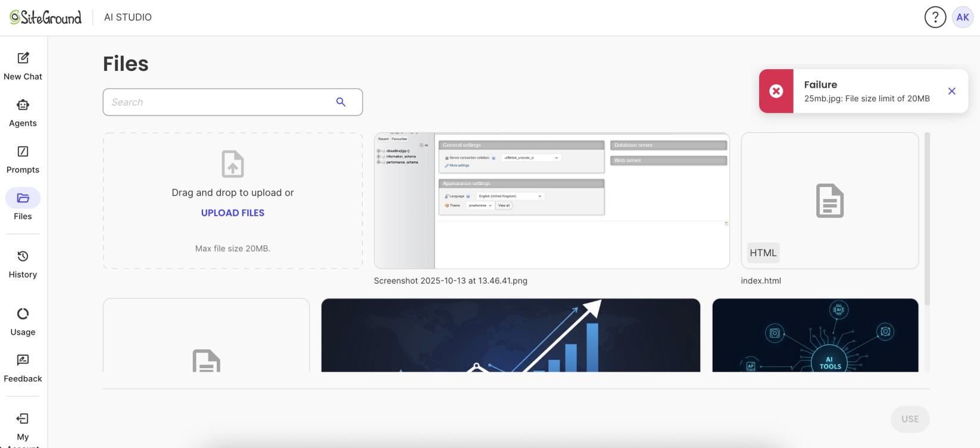Click the Failure notification title

(x=820, y=85)
